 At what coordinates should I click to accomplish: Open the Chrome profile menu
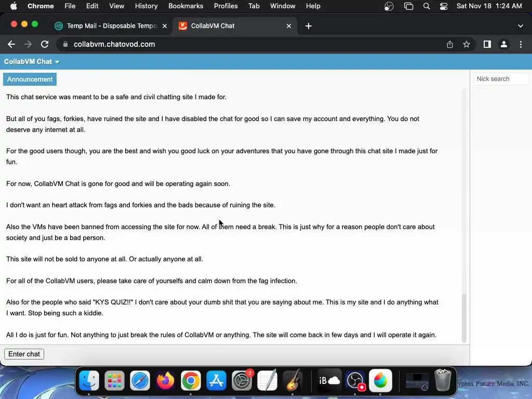(x=504, y=44)
